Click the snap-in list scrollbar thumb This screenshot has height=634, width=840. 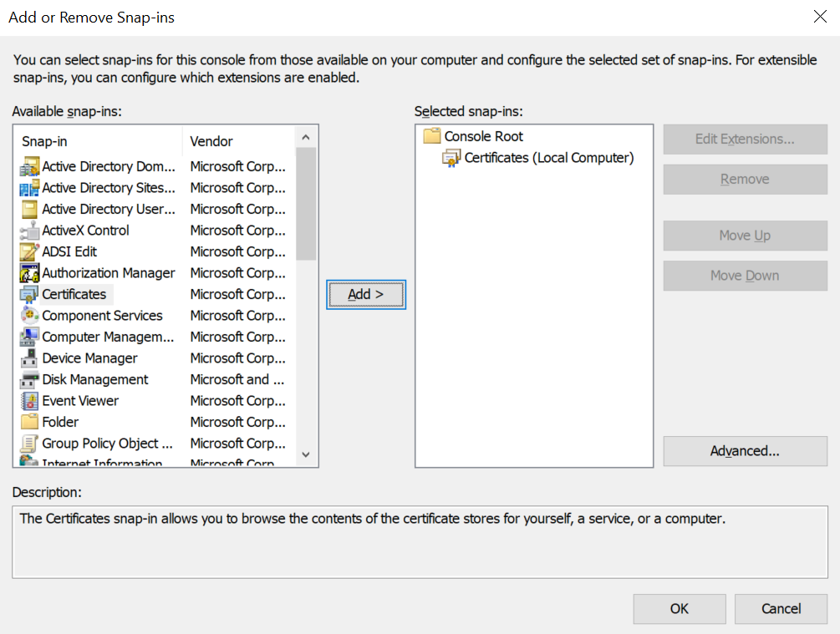click(x=306, y=204)
